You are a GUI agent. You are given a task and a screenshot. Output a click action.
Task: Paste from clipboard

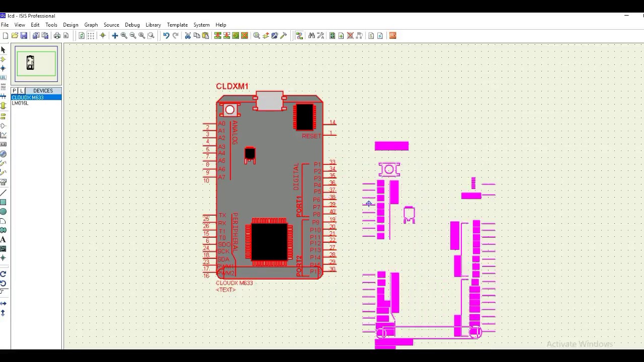click(x=205, y=36)
